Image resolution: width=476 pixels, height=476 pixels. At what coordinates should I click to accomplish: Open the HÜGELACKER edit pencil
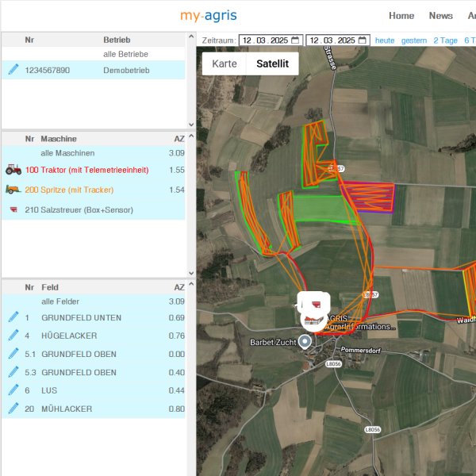pyautogui.click(x=13, y=336)
